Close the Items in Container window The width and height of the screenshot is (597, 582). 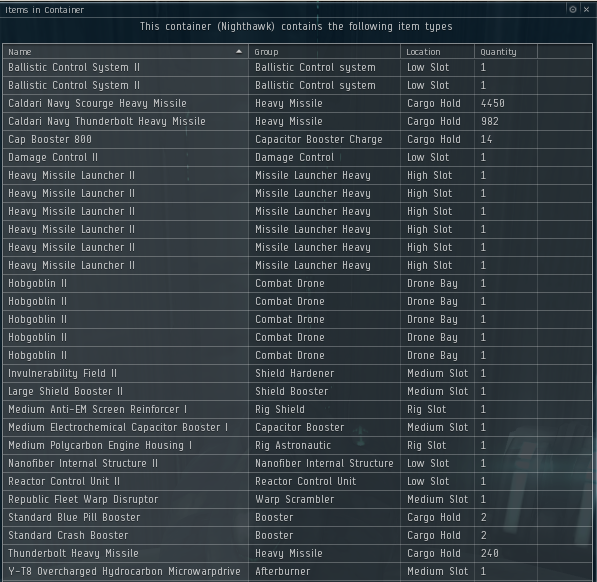tap(586, 10)
